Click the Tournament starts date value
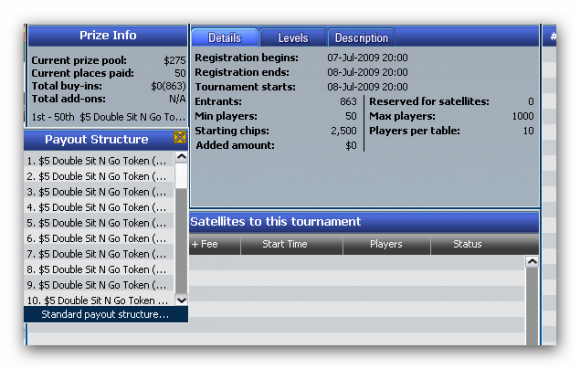This screenshot has height=369, width=580. [367, 87]
